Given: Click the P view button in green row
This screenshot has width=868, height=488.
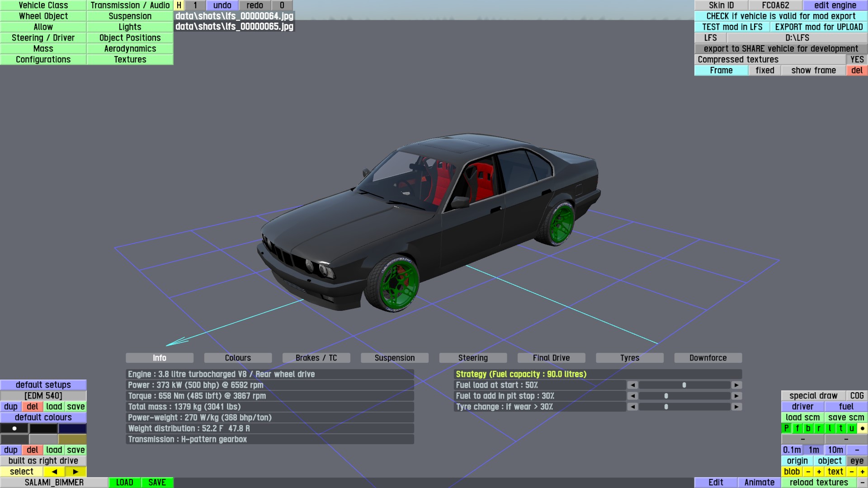Looking at the screenshot, I should click(x=786, y=428).
